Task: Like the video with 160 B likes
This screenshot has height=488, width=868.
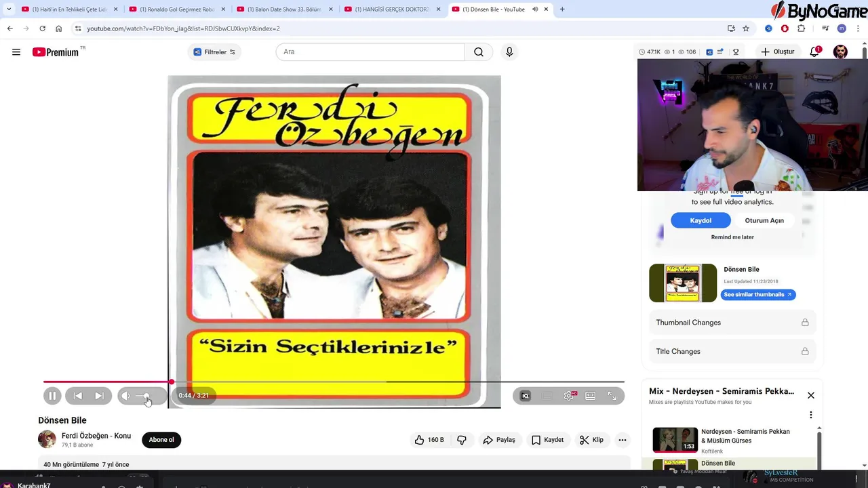Action: click(x=429, y=440)
